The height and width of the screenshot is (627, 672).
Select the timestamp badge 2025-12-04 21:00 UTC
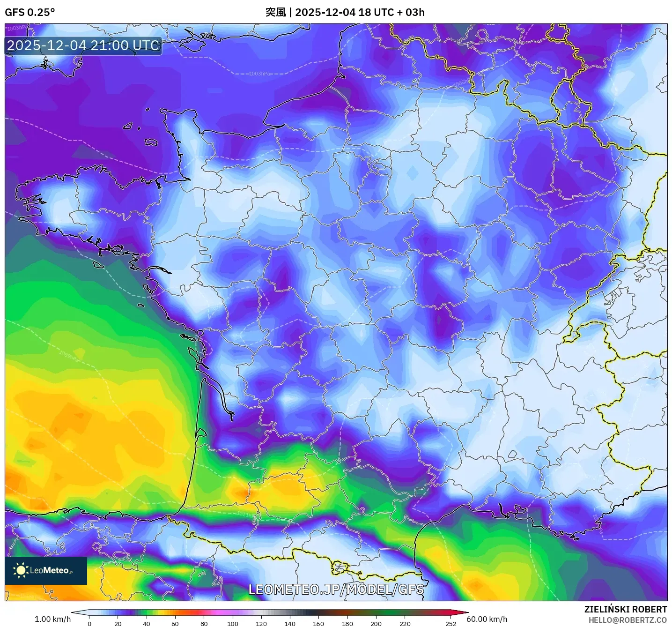point(82,45)
